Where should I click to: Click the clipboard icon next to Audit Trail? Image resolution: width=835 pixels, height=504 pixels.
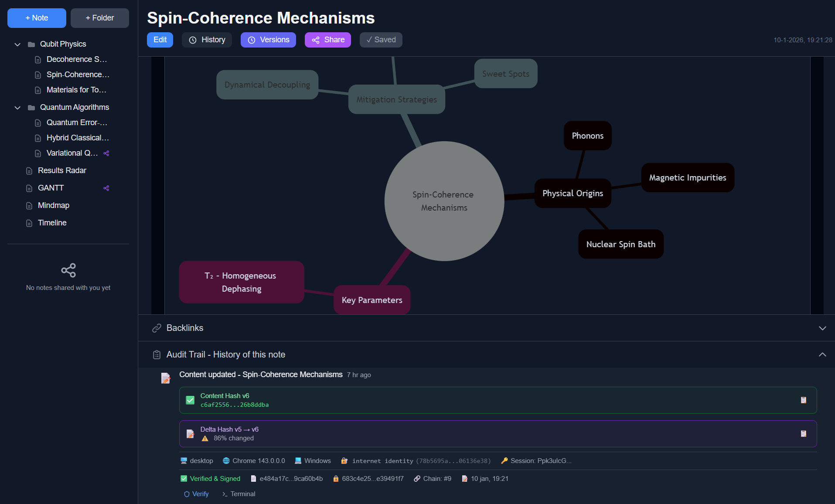pos(157,354)
